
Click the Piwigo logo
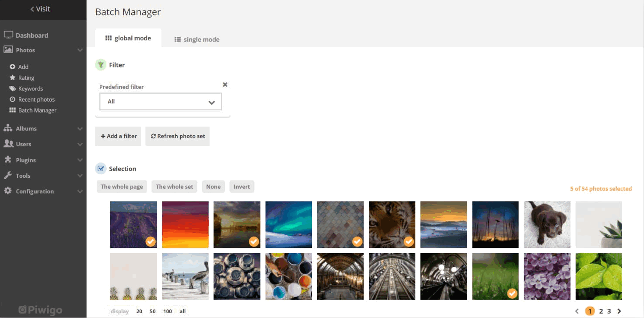[40, 310]
